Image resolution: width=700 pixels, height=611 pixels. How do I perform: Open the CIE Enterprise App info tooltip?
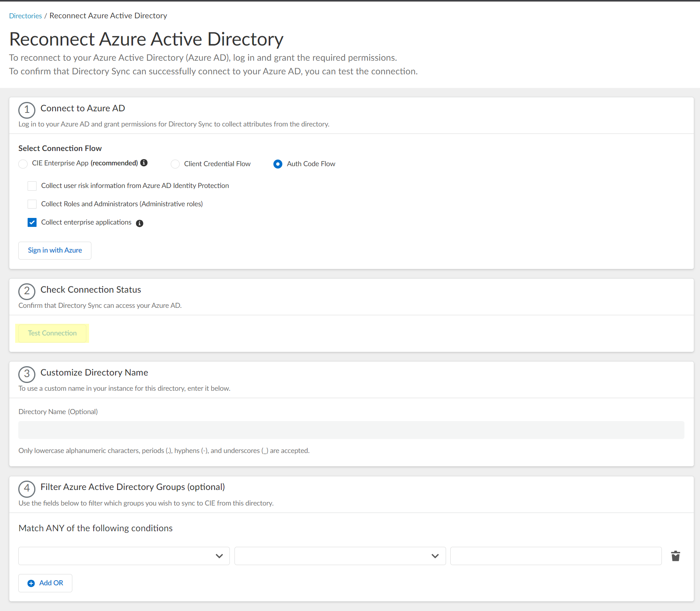click(144, 163)
